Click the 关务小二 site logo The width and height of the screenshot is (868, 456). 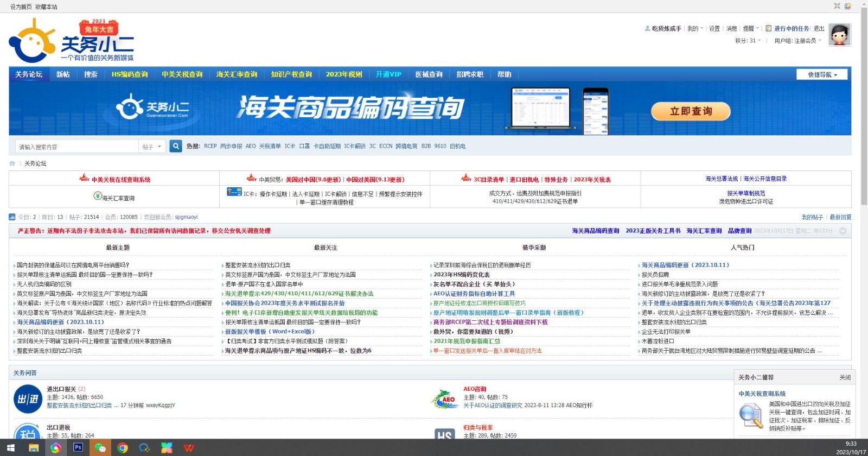(x=71, y=41)
